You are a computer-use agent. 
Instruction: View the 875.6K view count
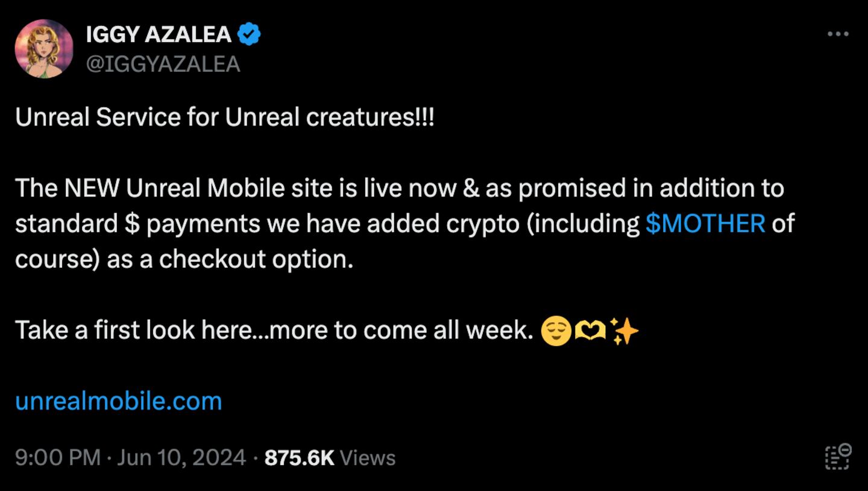tap(300, 457)
